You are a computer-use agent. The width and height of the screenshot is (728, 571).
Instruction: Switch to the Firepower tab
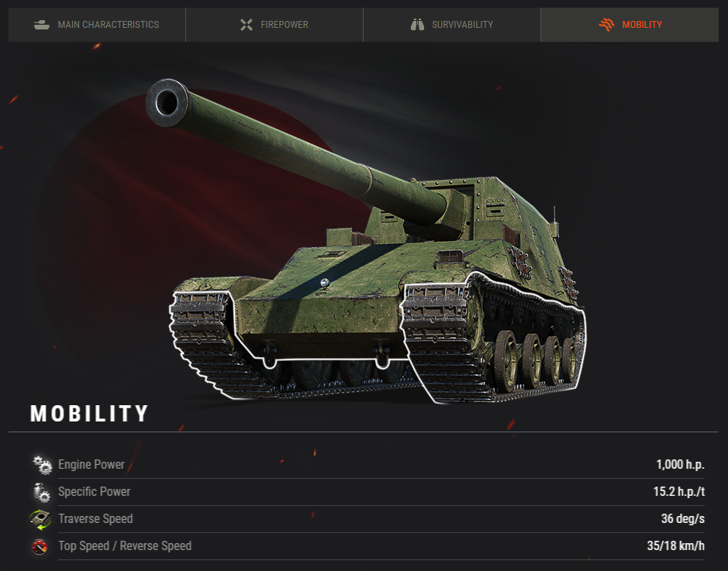[x=274, y=25]
